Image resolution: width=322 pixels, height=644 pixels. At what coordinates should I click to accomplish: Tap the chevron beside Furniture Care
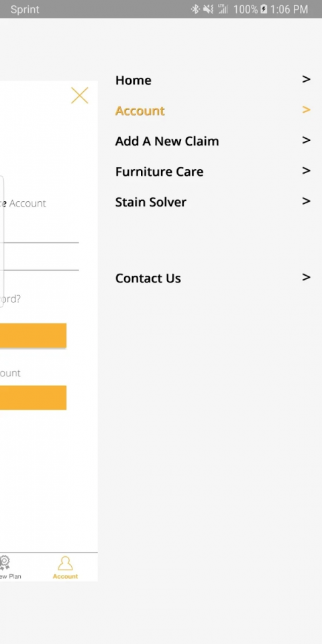[306, 170]
